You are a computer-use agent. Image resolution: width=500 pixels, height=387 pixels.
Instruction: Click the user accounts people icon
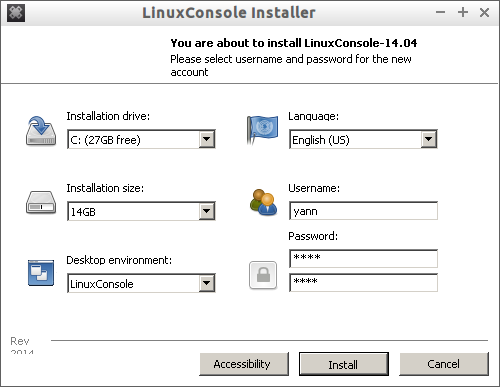point(263,202)
